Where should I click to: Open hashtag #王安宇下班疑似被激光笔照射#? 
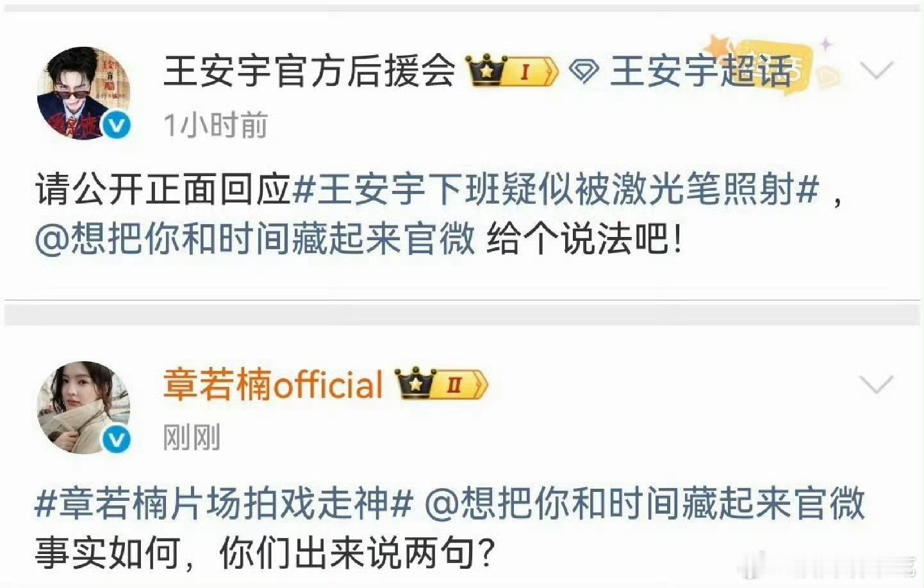click(x=556, y=189)
